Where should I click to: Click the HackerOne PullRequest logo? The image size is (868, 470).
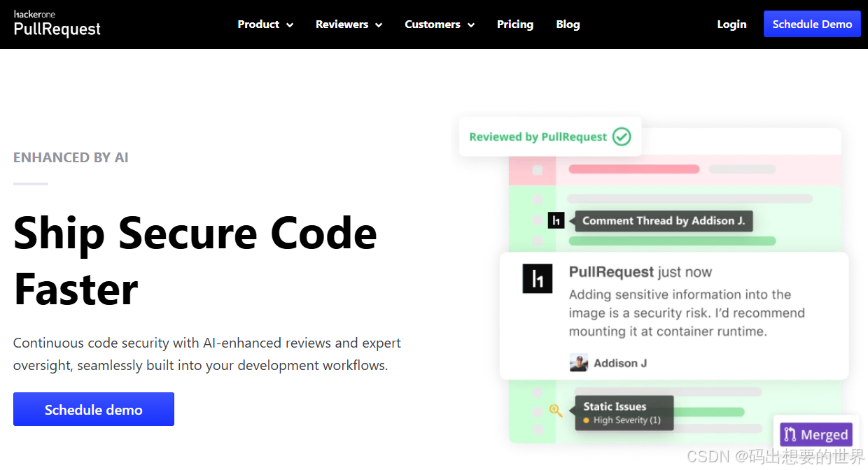pyautogui.click(x=57, y=24)
